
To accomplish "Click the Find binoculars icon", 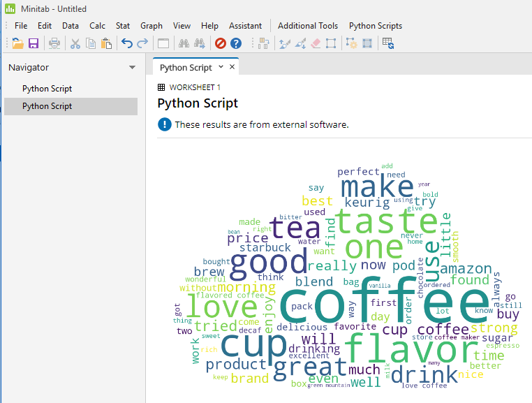I will click(184, 43).
